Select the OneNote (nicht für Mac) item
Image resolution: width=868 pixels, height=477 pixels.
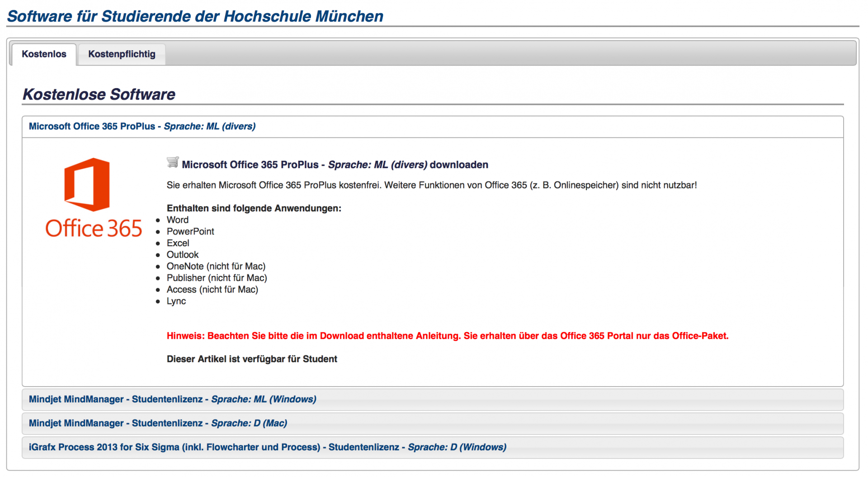216,267
